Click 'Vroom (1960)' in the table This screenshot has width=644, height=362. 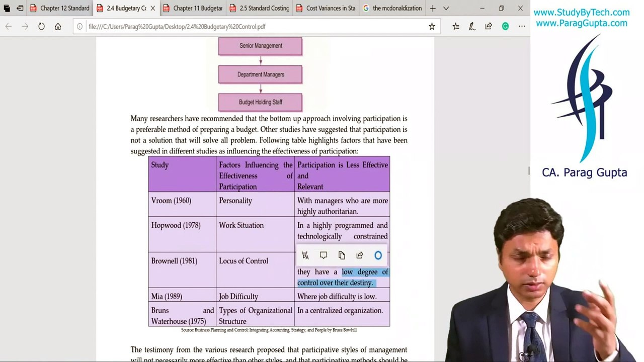pyautogui.click(x=171, y=201)
